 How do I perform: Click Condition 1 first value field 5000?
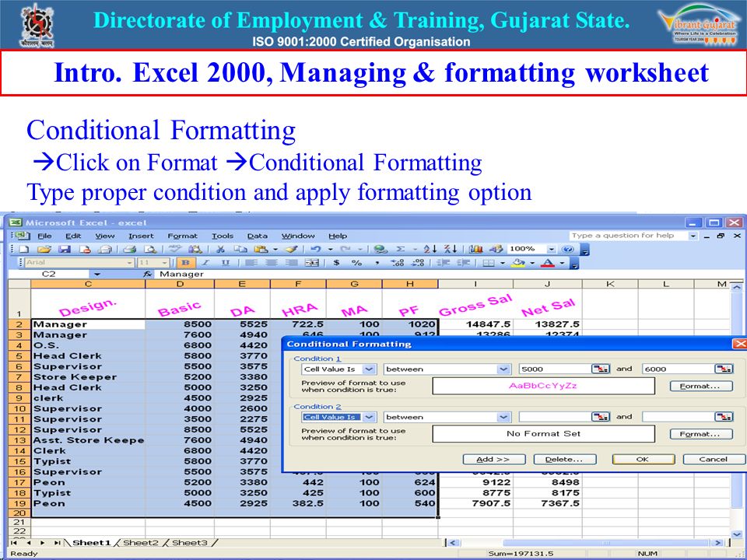click(x=555, y=369)
